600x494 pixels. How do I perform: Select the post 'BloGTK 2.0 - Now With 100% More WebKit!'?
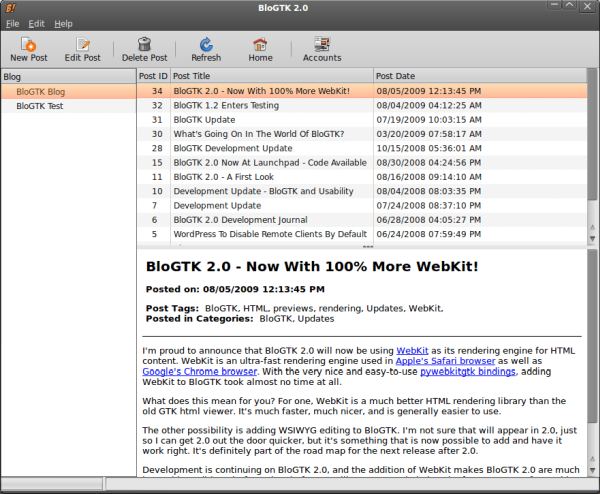tap(362, 91)
